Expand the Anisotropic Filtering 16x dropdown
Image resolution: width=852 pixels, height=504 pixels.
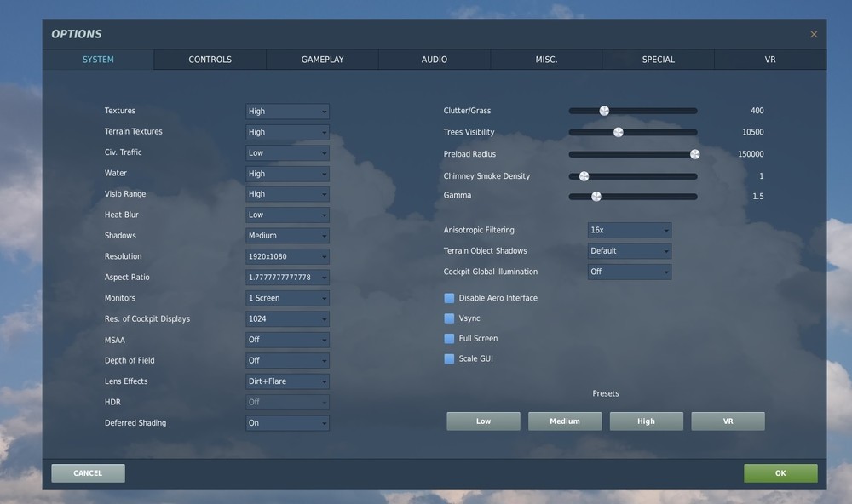tap(630, 230)
